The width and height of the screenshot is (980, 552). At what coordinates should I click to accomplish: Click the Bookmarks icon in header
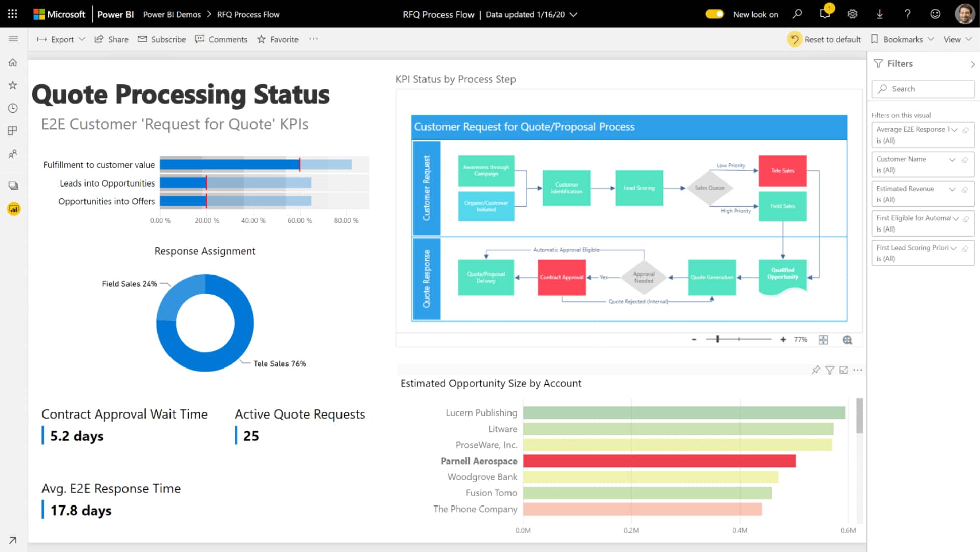coord(874,39)
